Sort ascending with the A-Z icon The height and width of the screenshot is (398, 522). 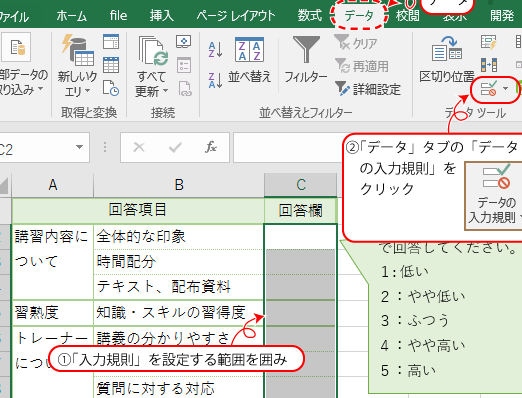[215, 50]
